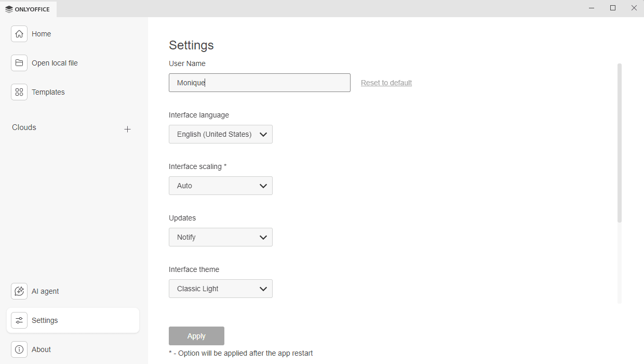Click the Settings sliders icon
Screen dimensions: 644x364
coord(19,320)
